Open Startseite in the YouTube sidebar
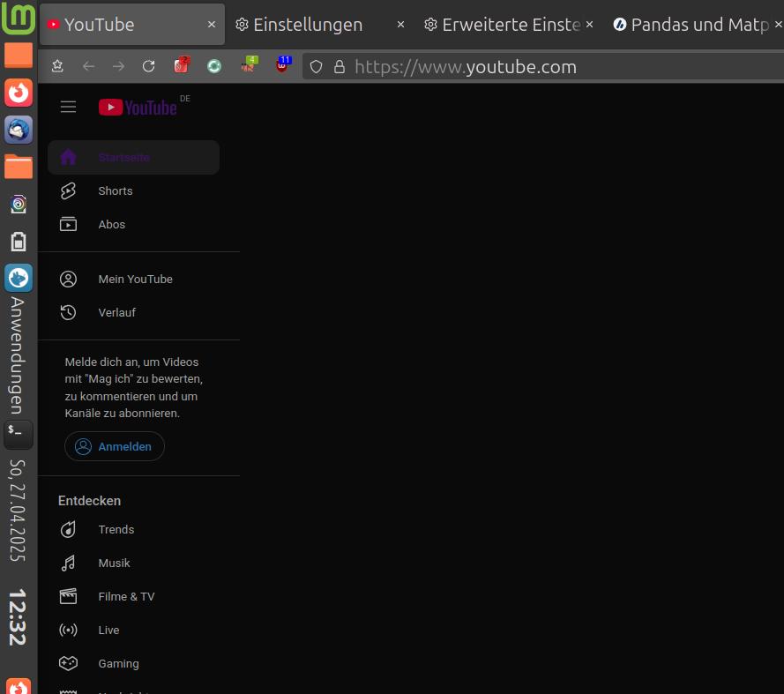 click(x=133, y=158)
